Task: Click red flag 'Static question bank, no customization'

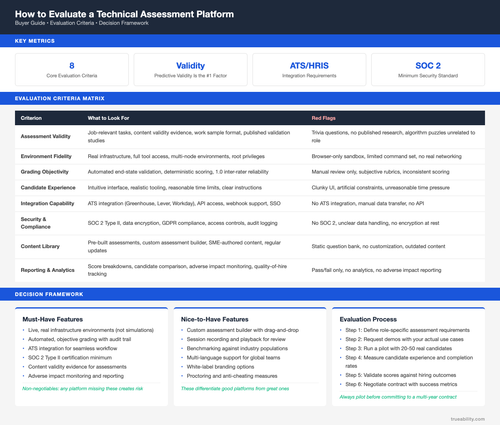Action: coord(378,246)
